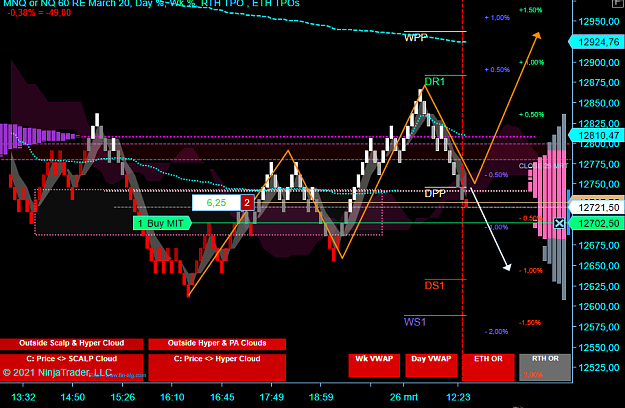The height and width of the screenshot is (408, 625).
Task: Click the WPP pivot label
Action: [x=415, y=38]
